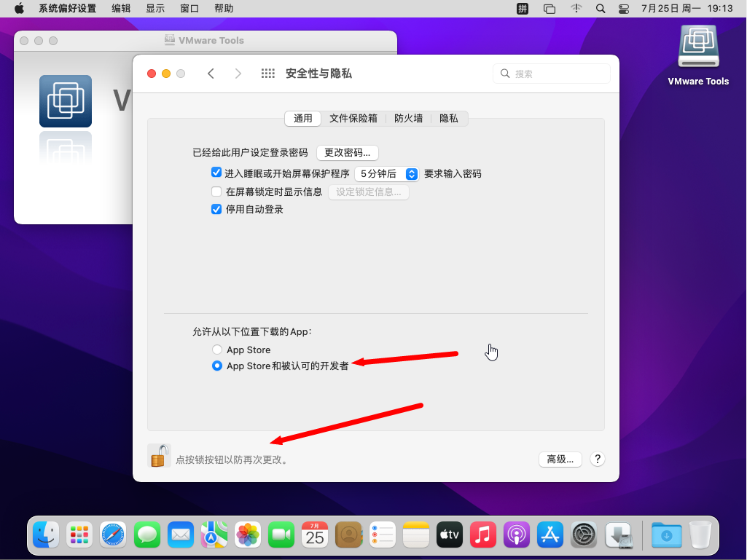Open Finder from the Dock
Image resolution: width=747 pixels, height=560 pixels.
46,535
